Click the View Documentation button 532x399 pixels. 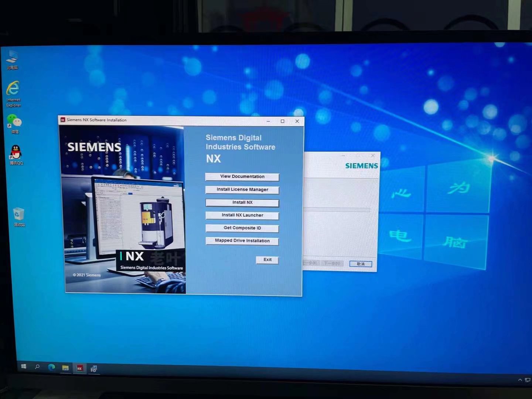point(242,177)
